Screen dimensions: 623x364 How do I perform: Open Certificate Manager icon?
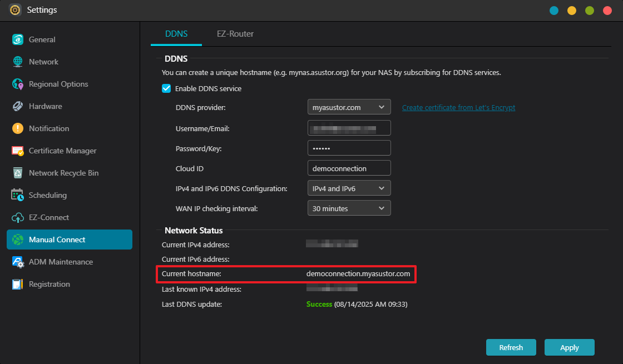click(x=18, y=151)
